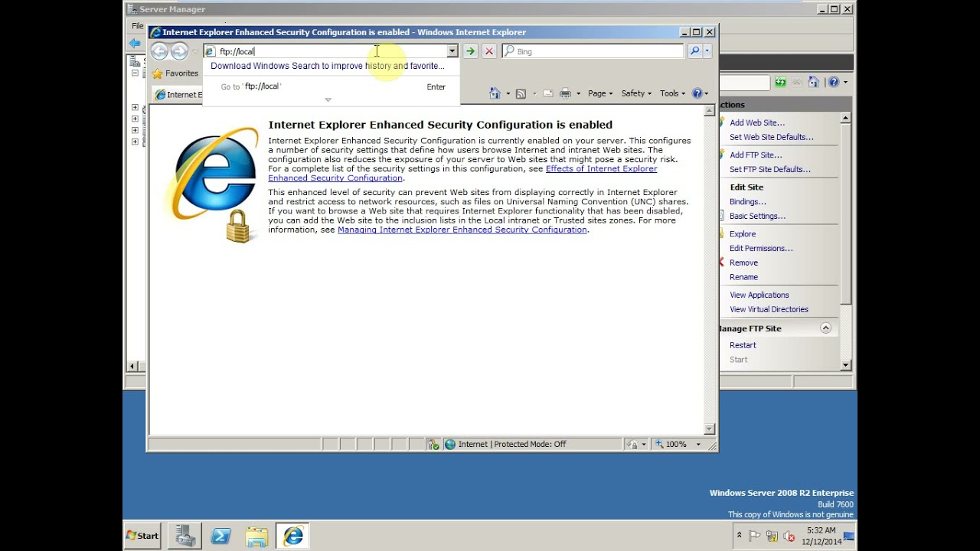Click the IIS Manager home icon
This screenshot has width=980, height=551.
click(x=813, y=82)
